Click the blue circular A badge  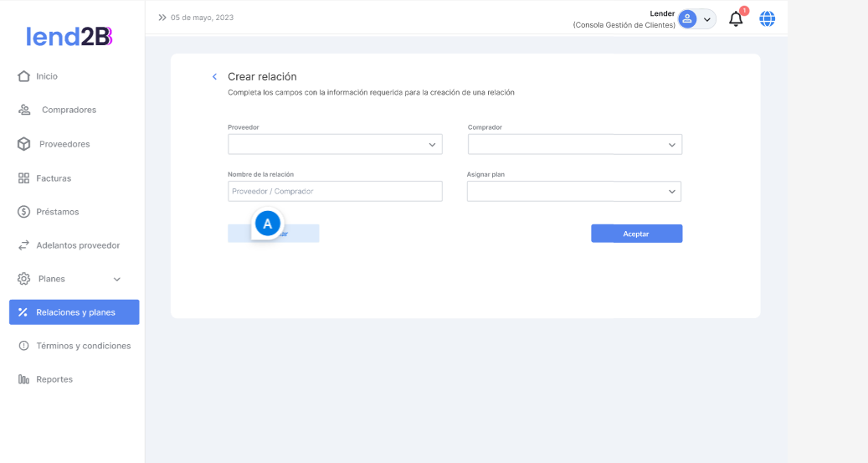(x=267, y=224)
